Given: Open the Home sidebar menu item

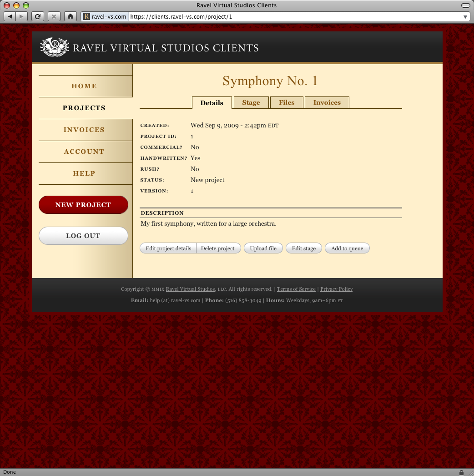Looking at the screenshot, I should coord(86,86).
